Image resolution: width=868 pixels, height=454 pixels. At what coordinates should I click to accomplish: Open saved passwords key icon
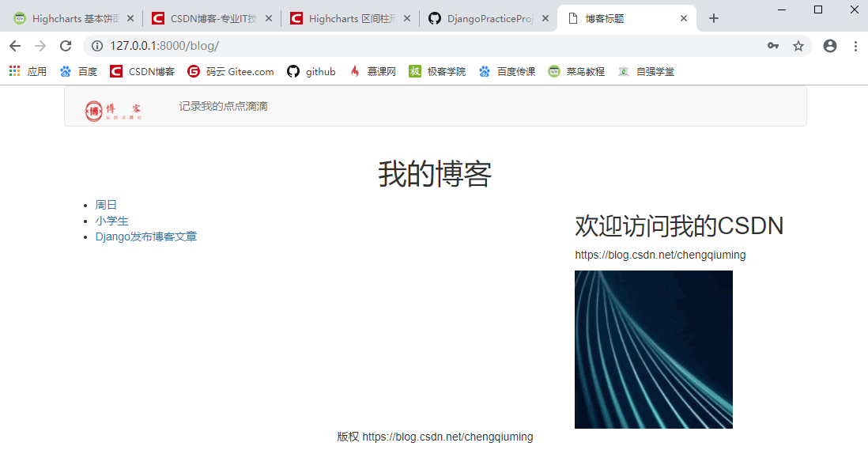(773, 46)
